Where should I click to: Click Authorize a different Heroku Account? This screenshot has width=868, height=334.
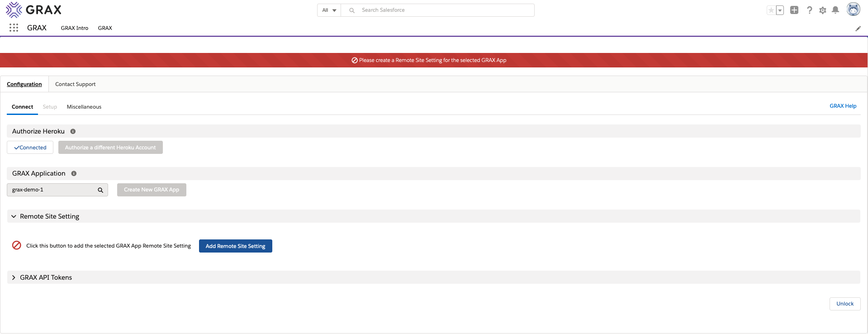click(110, 148)
